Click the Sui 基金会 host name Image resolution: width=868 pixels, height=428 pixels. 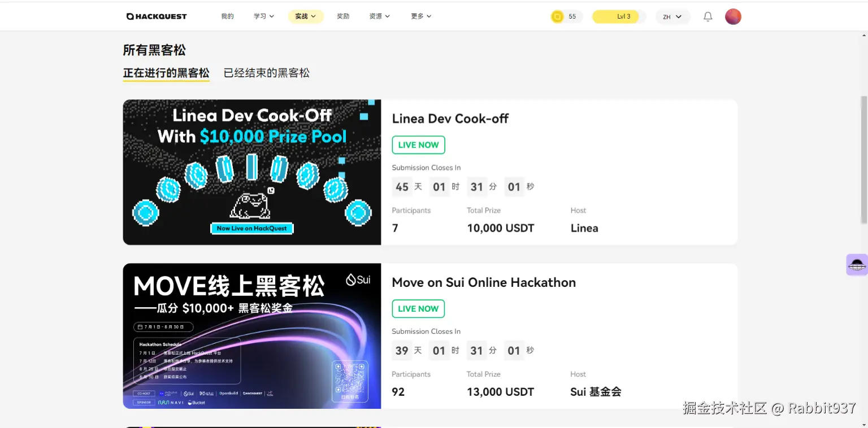(x=596, y=392)
